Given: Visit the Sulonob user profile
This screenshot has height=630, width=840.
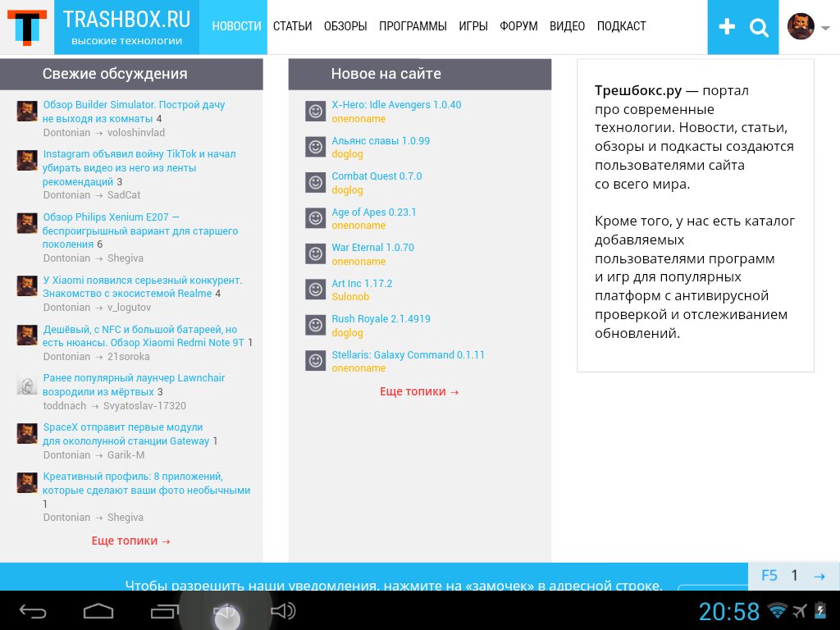Looking at the screenshot, I should click(350, 297).
